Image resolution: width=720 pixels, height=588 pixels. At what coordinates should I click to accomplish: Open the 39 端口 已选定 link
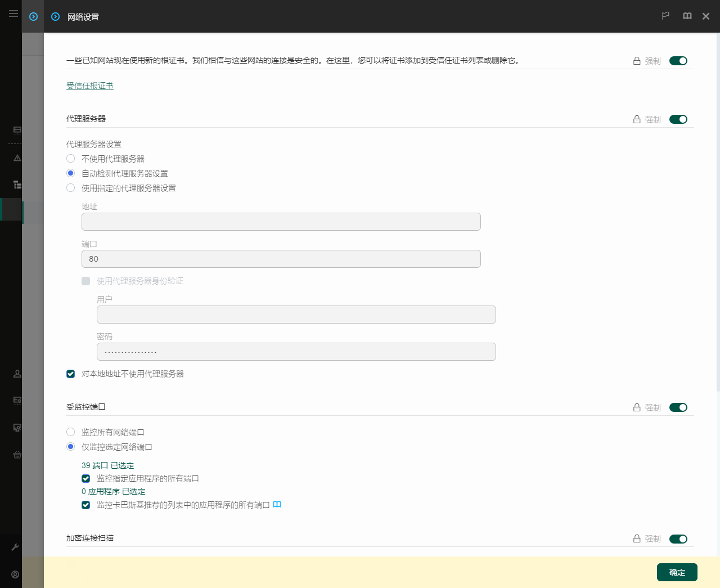click(108, 465)
